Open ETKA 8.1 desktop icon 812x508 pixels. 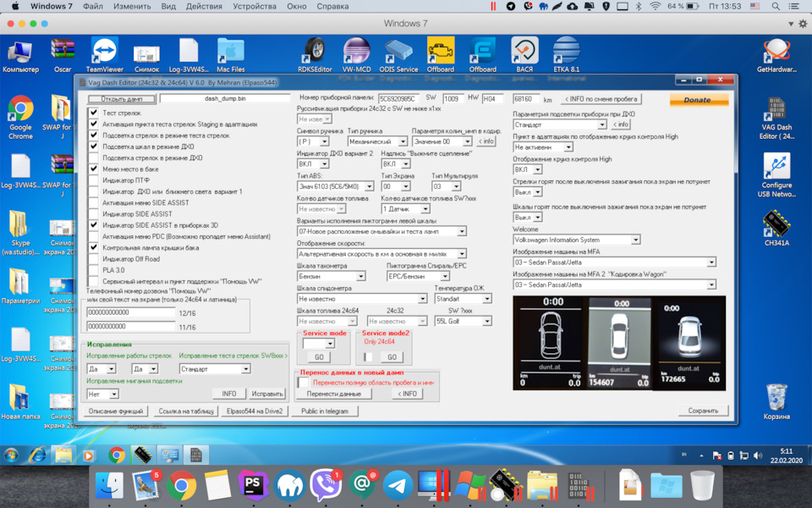click(567, 54)
